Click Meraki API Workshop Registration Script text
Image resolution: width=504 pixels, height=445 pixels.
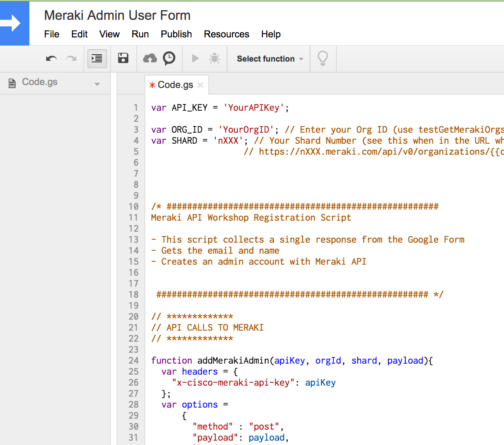[x=251, y=218]
